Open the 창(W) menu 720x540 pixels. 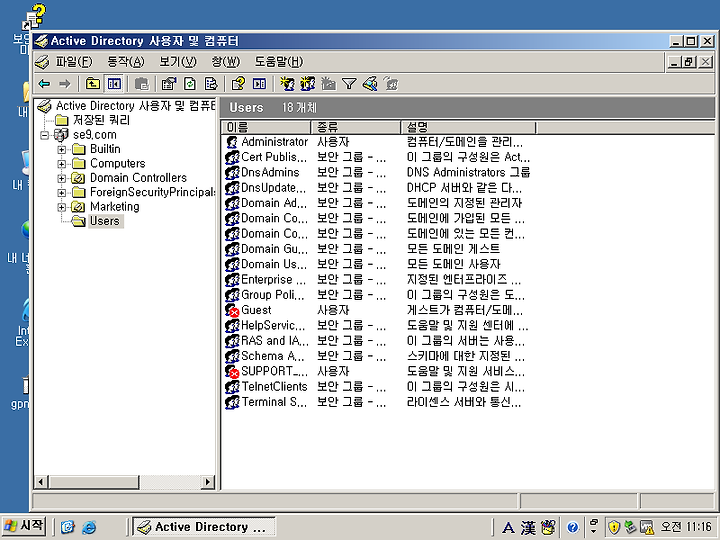(x=226, y=62)
